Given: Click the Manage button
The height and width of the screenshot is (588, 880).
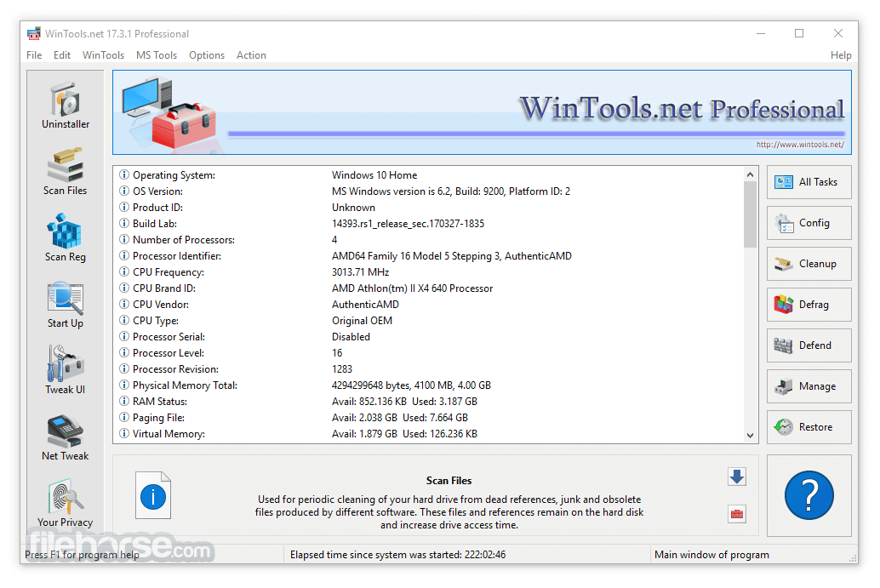Looking at the screenshot, I should pyautogui.click(x=809, y=386).
